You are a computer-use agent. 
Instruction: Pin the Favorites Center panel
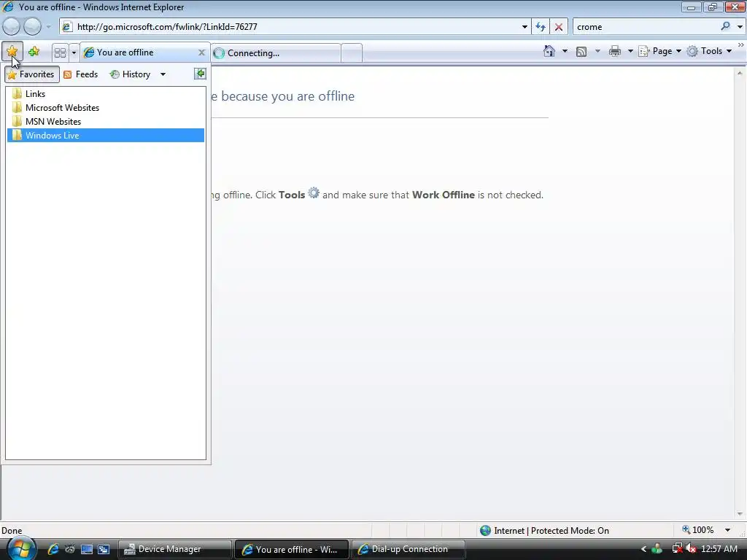click(200, 74)
